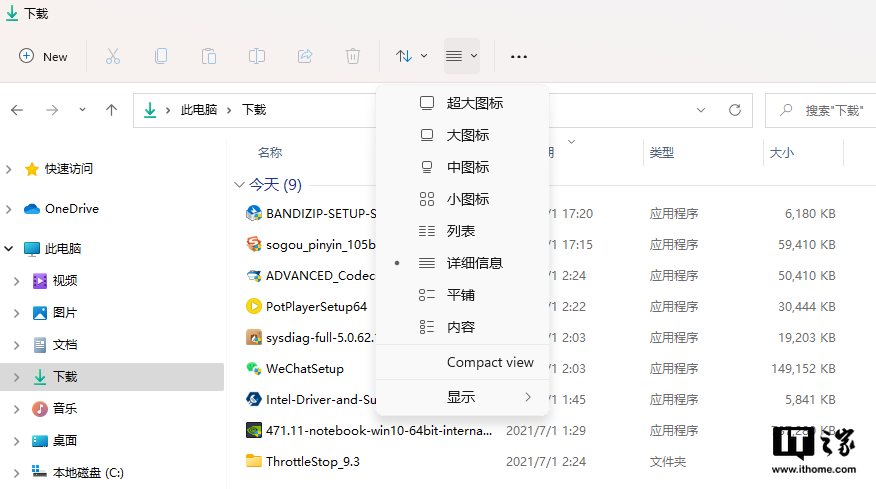Choose 平铺 from the view menu
The width and height of the screenshot is (876, 489).
pyautogui.click(x=460, y=295)
